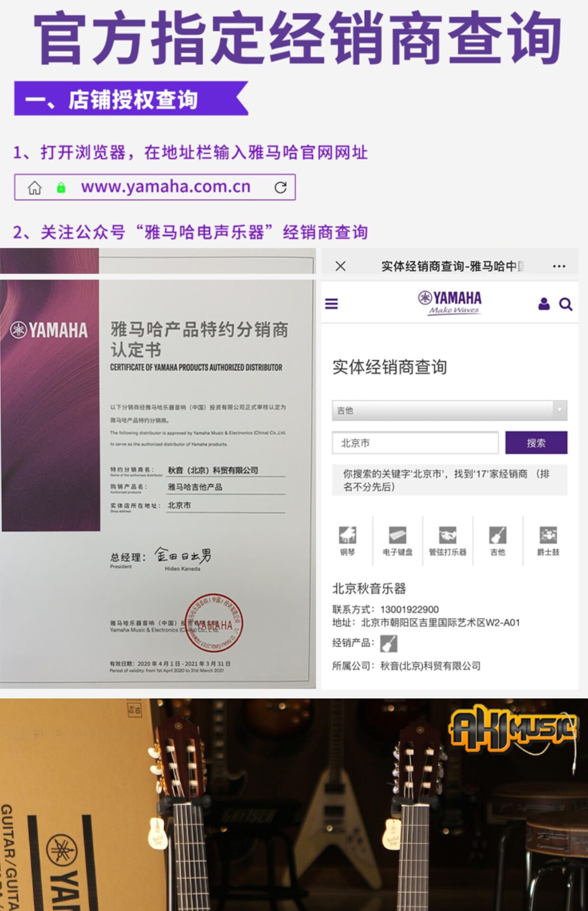Click the address 北京市朝阳区吉里国际艺术区W2-A01
Viewport: 588px width, 911px height.
tap(441, 623)
